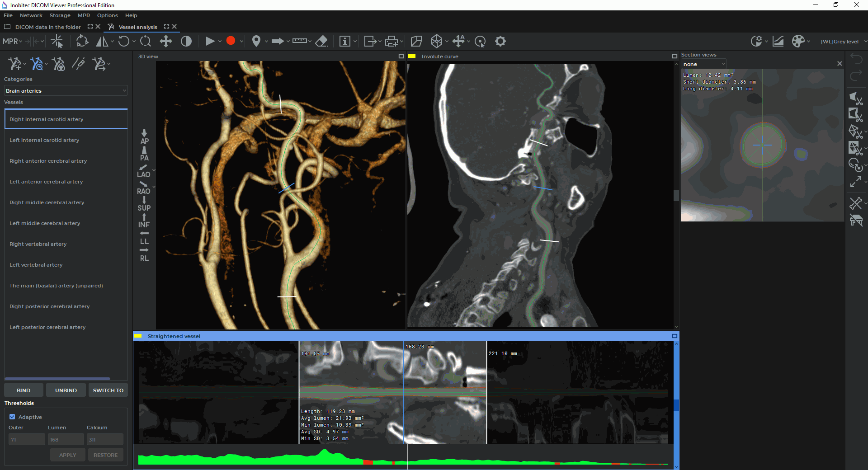Viewport: 868px width, 470px height.
Task: Open the MPR mode dropdown
Action: coord(12,41)
